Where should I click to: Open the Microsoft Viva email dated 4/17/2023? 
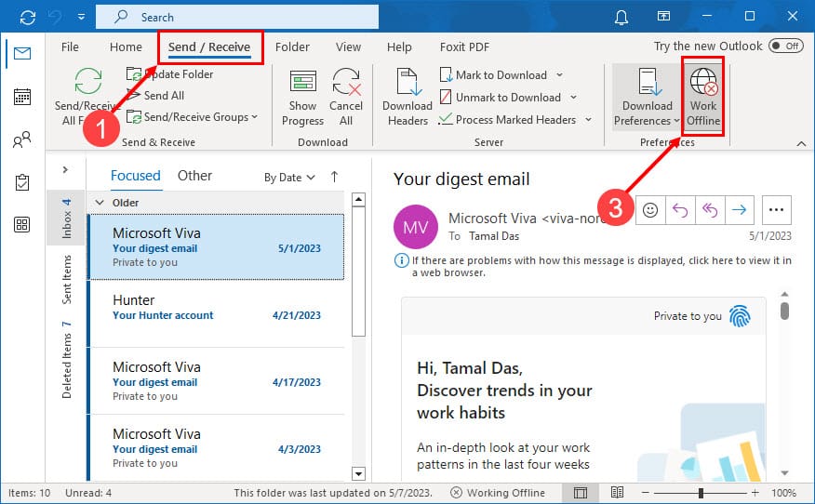coord(216,381)
